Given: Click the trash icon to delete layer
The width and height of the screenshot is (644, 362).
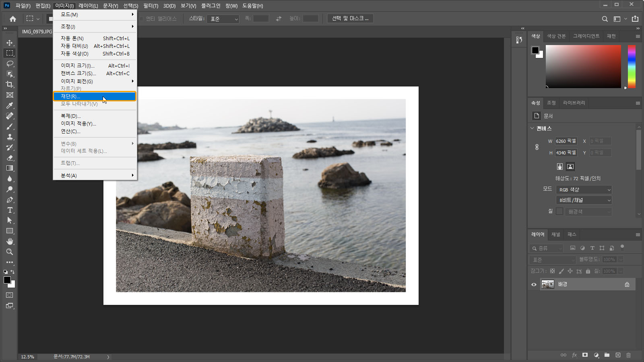Looking at the screenshot, I should click(x=628, y=355).
